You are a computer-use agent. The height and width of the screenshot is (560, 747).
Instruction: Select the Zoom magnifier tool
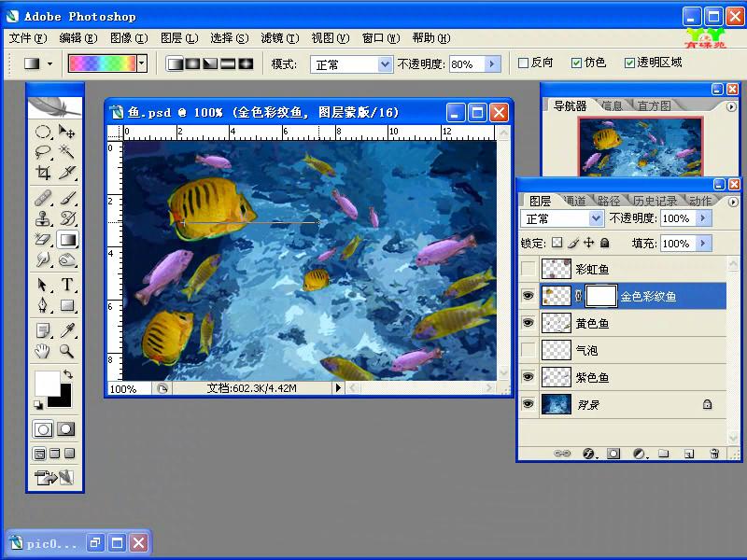(x=66, y=351)
